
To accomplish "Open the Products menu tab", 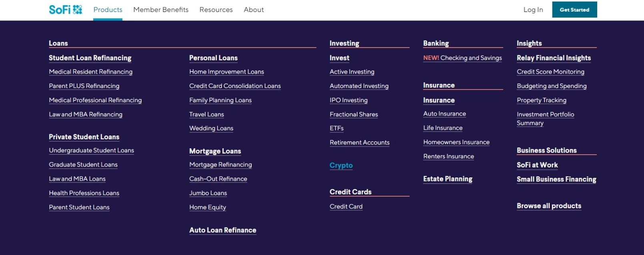I will tap(108, 10).
